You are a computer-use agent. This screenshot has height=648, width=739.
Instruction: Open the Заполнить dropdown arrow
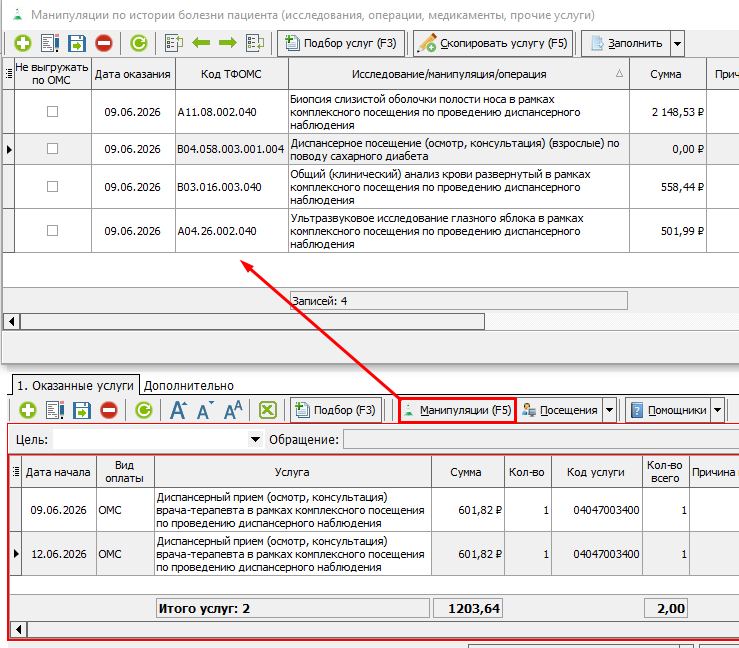click(677, 43)
